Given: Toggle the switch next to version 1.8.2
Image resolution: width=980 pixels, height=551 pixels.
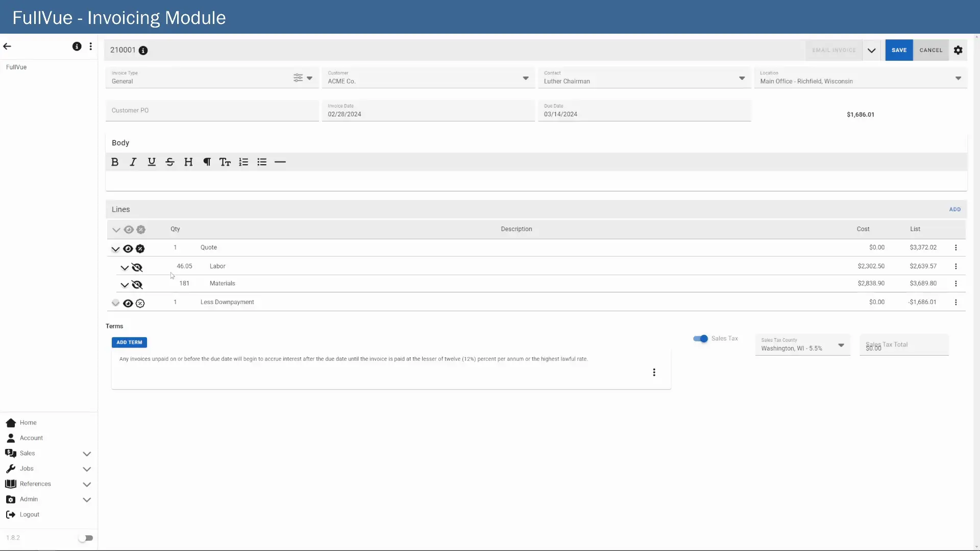Looking at the screenshot, I should tap(86, 538).
